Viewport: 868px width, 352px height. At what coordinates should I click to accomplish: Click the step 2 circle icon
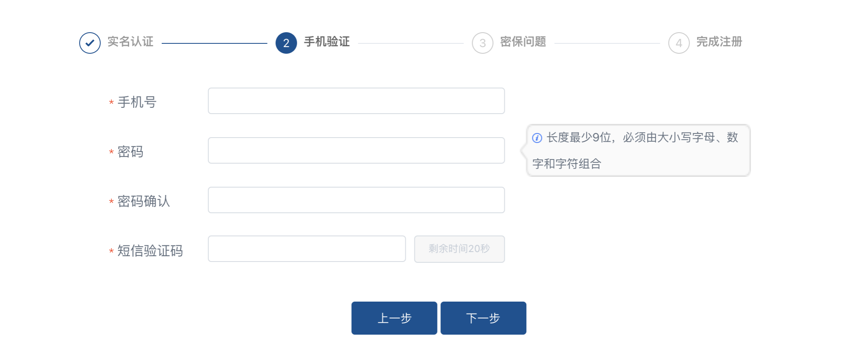tap(286, 43)
